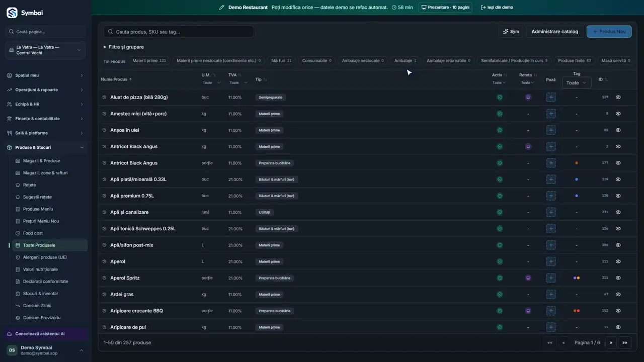This screenshot has width=644, height=362.
Task: View details eye icon for Aperol Spritz
Action: (618, 278)
